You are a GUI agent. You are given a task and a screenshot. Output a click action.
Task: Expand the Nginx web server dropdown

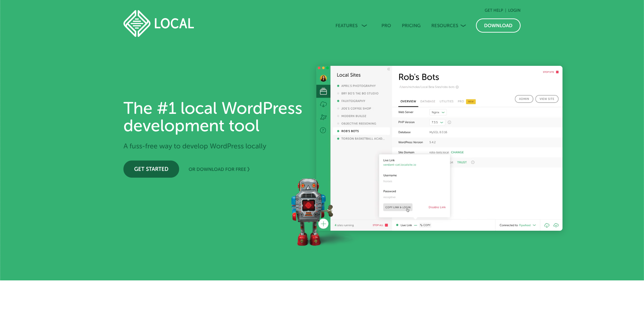pos(438,112)
